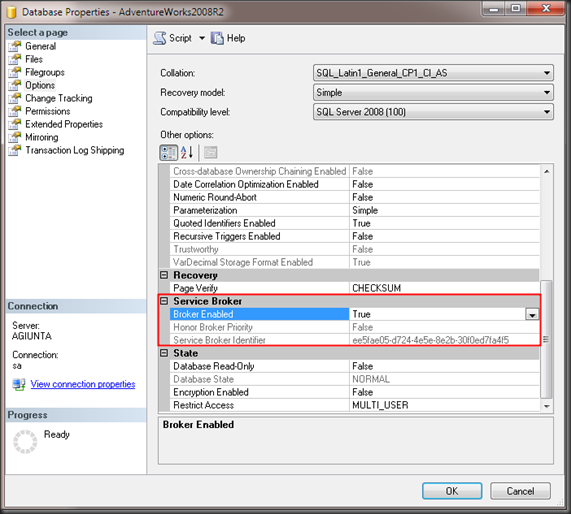Click the database icon in title bar
This screenshot has height=514, width=571.
click(x=12, y=12)
